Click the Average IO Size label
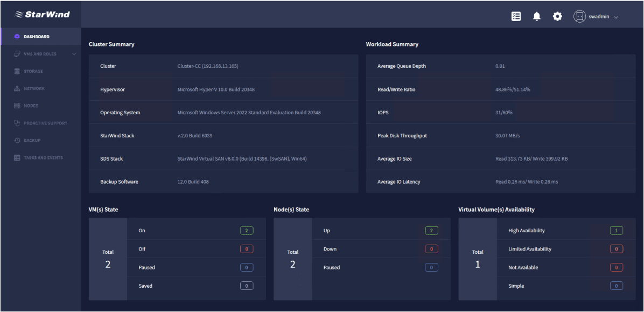Viewport: 644px width, 312px height. click(x=394, y=158)
